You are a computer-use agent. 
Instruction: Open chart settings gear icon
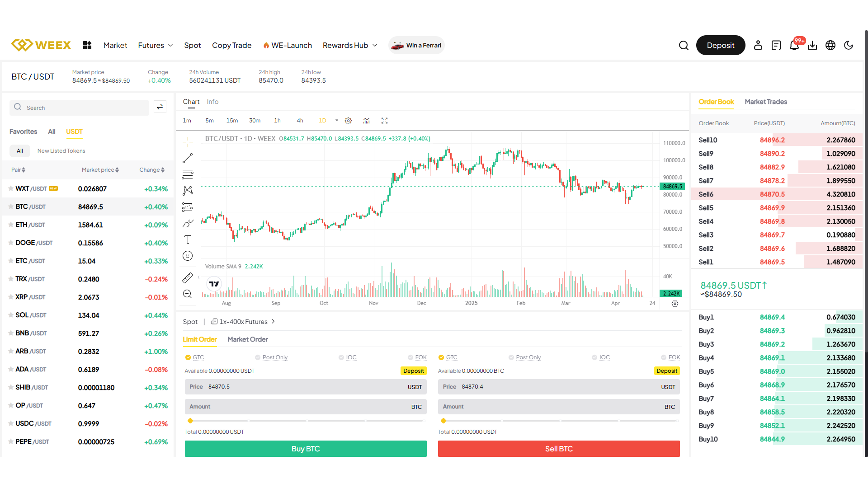tap(348, 121)
